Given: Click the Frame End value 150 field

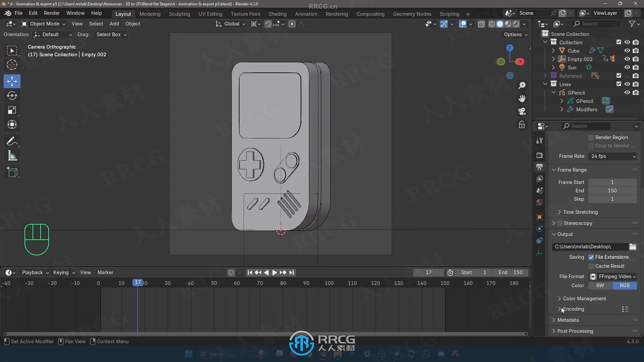Looking at the screenshot, I should click(612, 191).
